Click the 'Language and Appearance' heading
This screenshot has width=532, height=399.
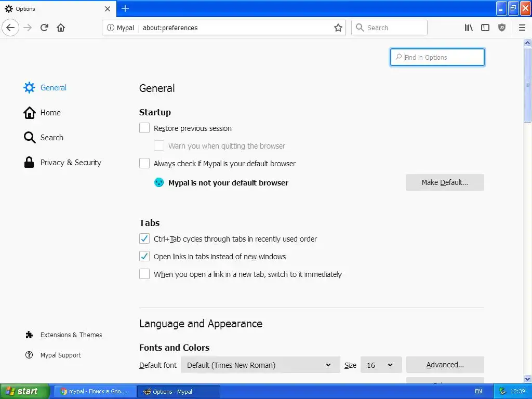(201, 323)
